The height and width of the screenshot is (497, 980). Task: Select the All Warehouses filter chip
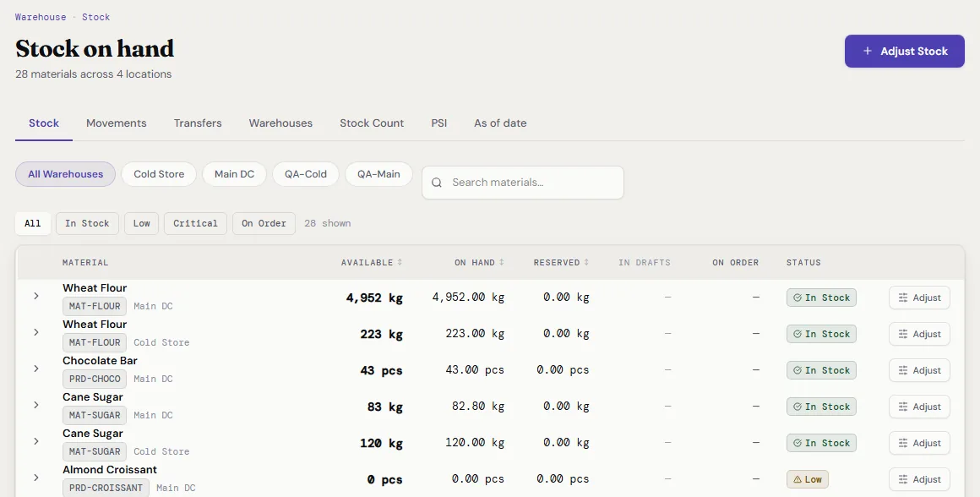click(66, 174)
